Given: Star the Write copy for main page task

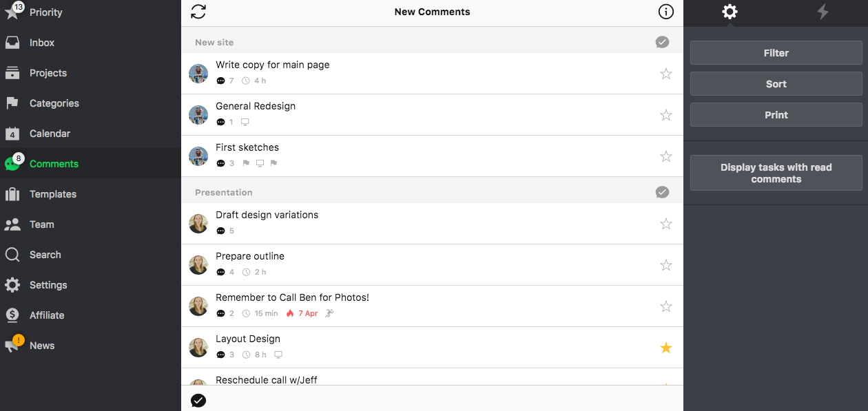Looking at the screenshot, I should pos(666,74).
